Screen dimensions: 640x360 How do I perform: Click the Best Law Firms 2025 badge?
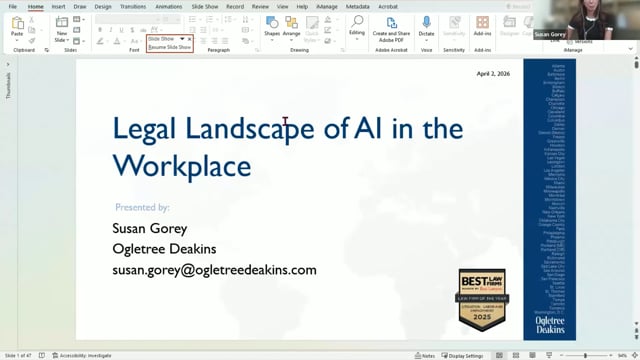[482, 299]
